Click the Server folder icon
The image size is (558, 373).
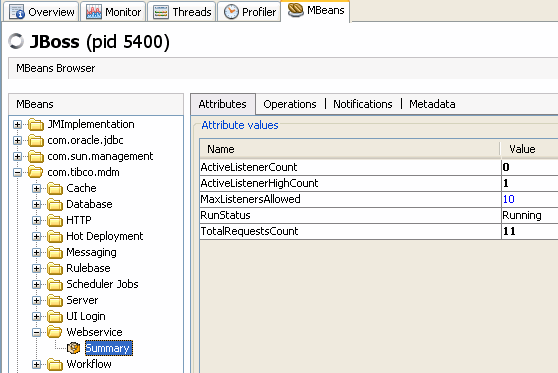click(55, 301)
